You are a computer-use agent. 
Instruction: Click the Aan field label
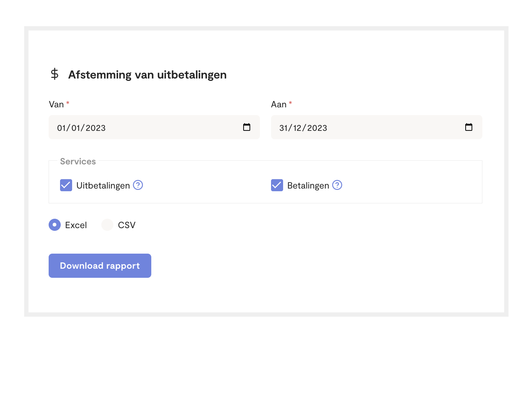pyautogui.click(x=279, y=104)
